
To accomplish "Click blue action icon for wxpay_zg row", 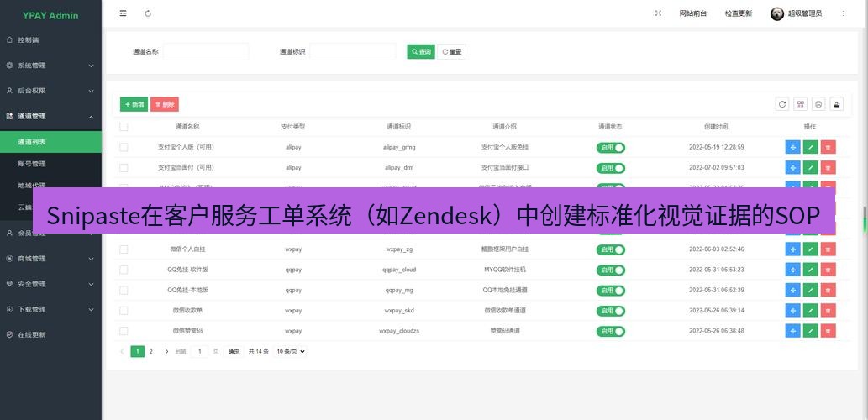I will 792,249.
